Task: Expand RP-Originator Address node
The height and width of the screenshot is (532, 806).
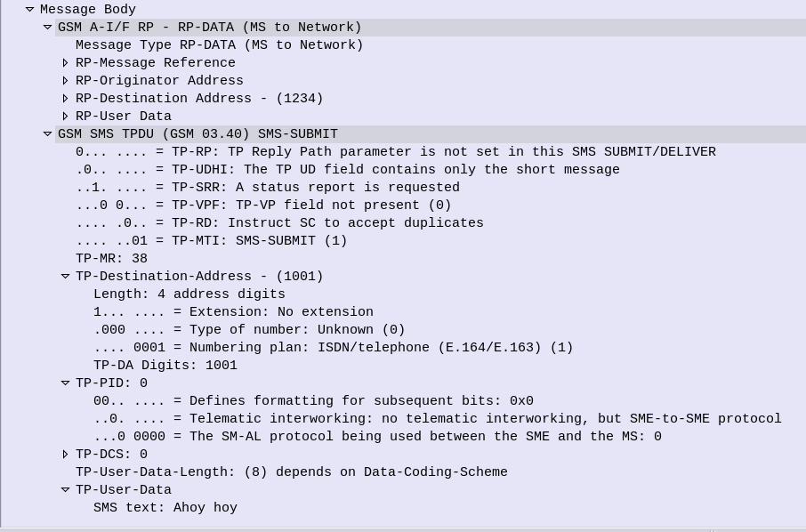Action: [65, 81]
